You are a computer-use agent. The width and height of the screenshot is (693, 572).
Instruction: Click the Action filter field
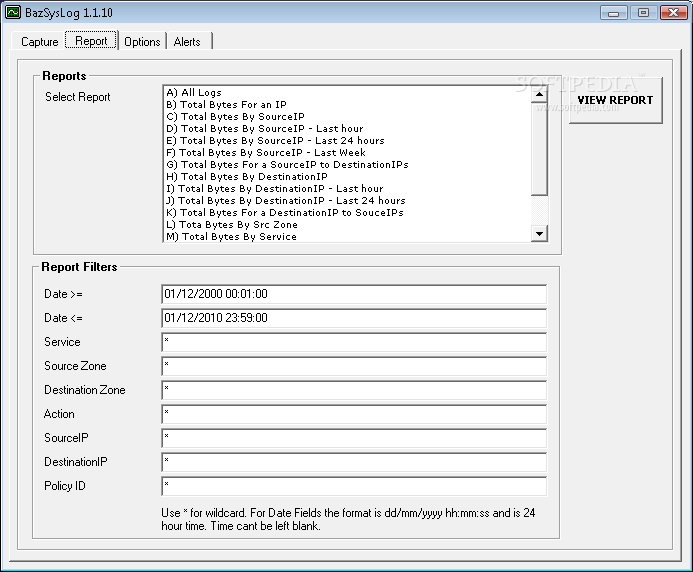point(354,414)
